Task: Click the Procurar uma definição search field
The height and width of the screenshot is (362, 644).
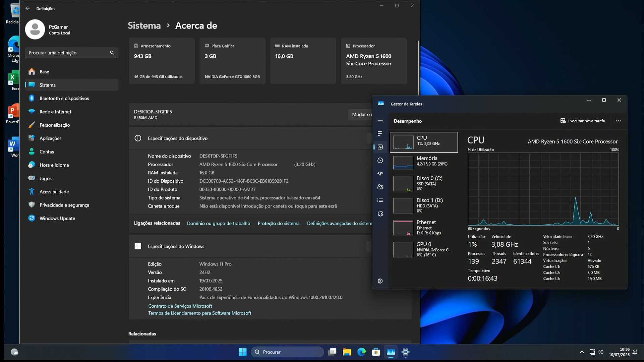Action: (71, 53)
